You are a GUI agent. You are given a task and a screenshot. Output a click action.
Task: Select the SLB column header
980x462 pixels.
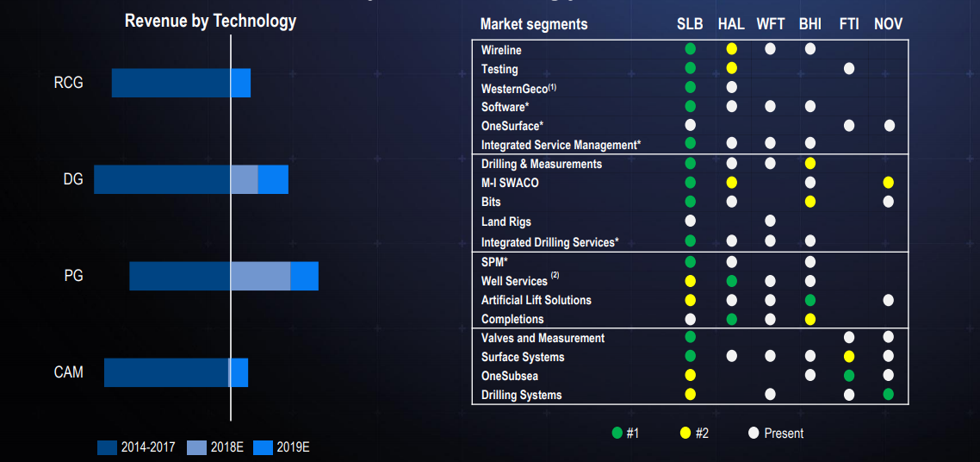coord(691,24)
